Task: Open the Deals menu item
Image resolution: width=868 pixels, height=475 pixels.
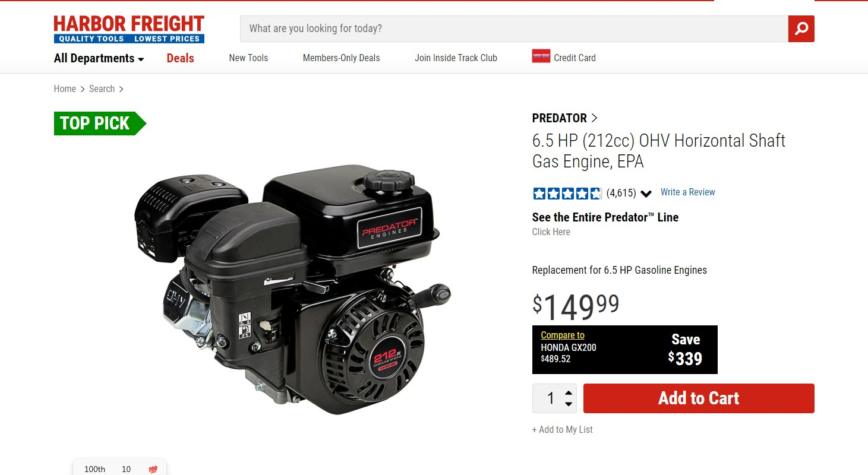Action: tap(180, 58)
